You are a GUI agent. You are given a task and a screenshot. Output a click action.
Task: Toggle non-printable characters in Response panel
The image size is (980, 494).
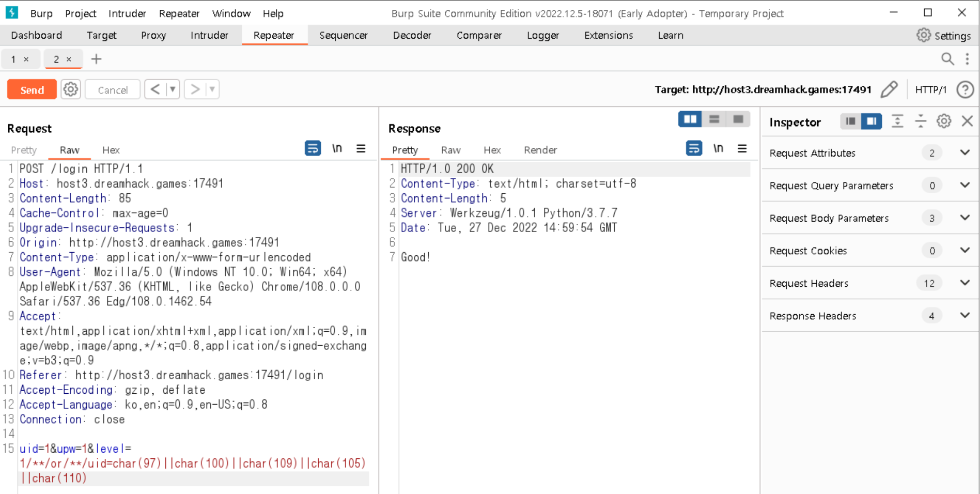pos(718,148)
